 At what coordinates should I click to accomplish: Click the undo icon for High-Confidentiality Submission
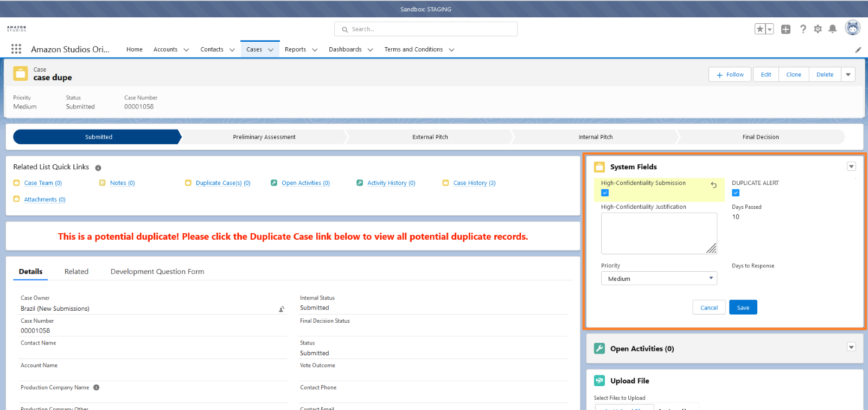(714, 185)
